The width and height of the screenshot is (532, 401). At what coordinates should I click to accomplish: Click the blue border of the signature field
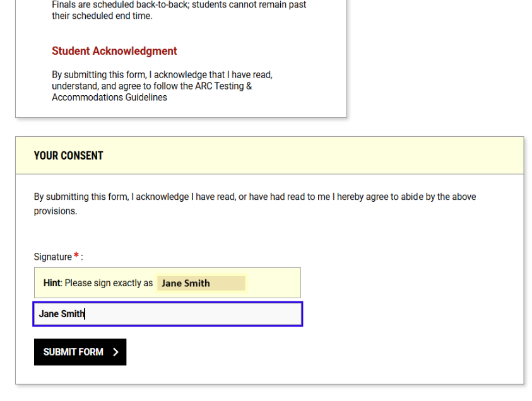point(33,313)
